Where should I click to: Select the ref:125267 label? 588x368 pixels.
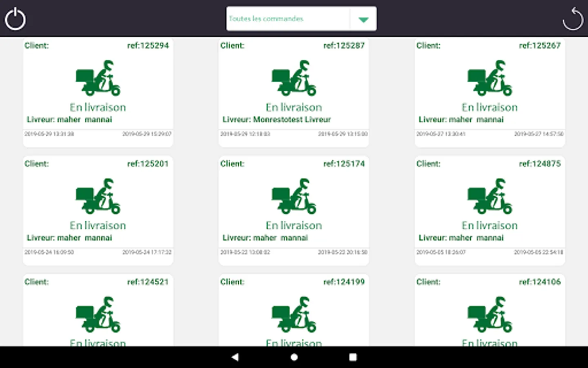click(x=540, y=45)
